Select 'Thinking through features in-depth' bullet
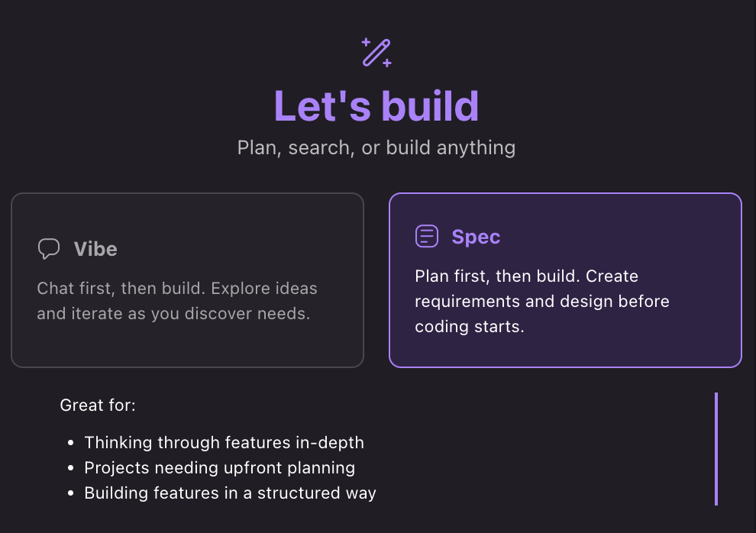Viewport: 756px width, 533px height. coord(225,442)
